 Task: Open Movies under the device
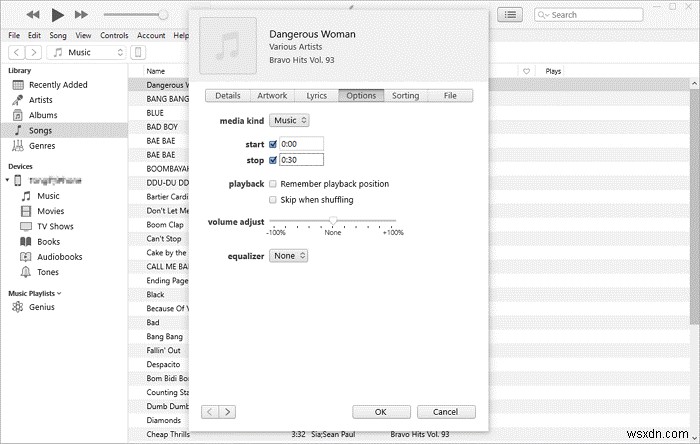coord(50,211)
